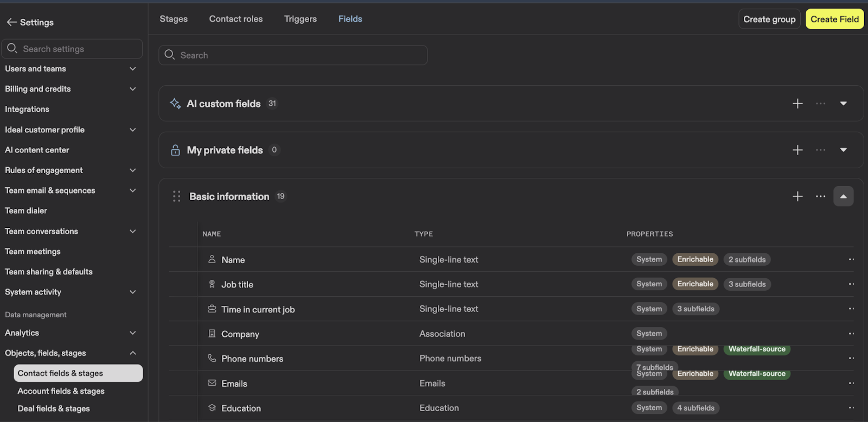Open the row options menu for Name field
868x422 pixels.
851,260
